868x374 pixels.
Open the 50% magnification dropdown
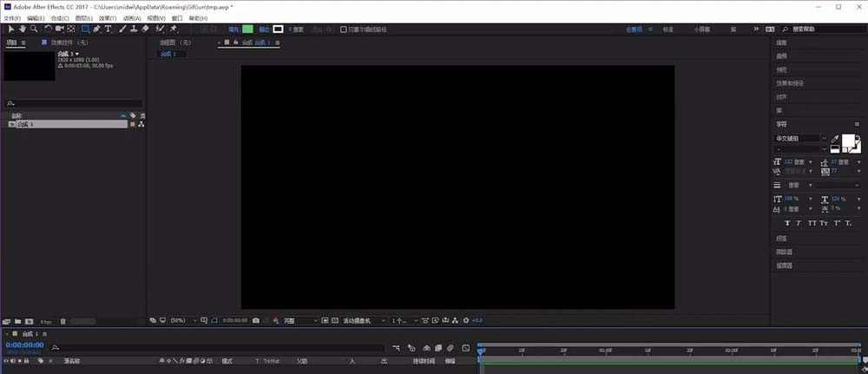coord(183,320)
